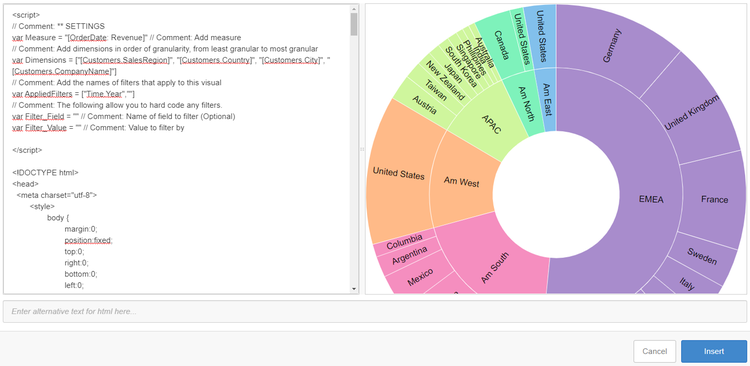Select the orange United States outer segment
The height and width of the screenshot is (366, 750).
tap(398, 173)
